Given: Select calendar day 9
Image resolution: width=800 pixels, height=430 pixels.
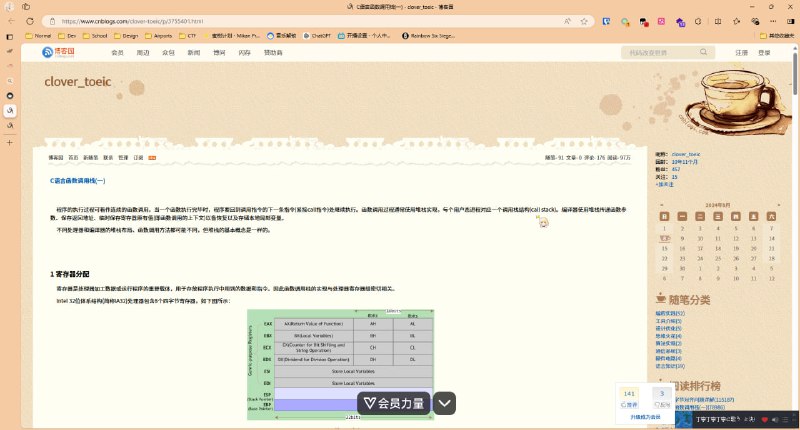Looking at the screenshot, I should point(682,238).
